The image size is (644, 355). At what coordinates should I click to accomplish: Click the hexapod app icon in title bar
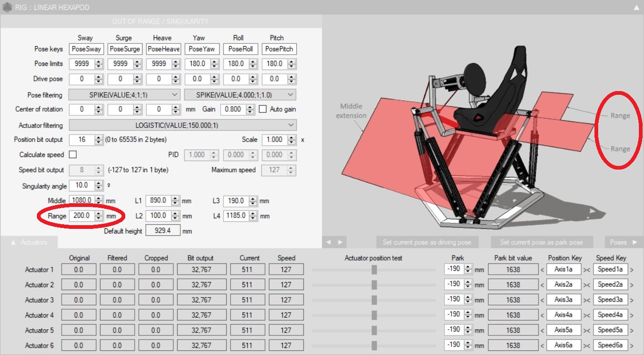click(x=7, y=7)
